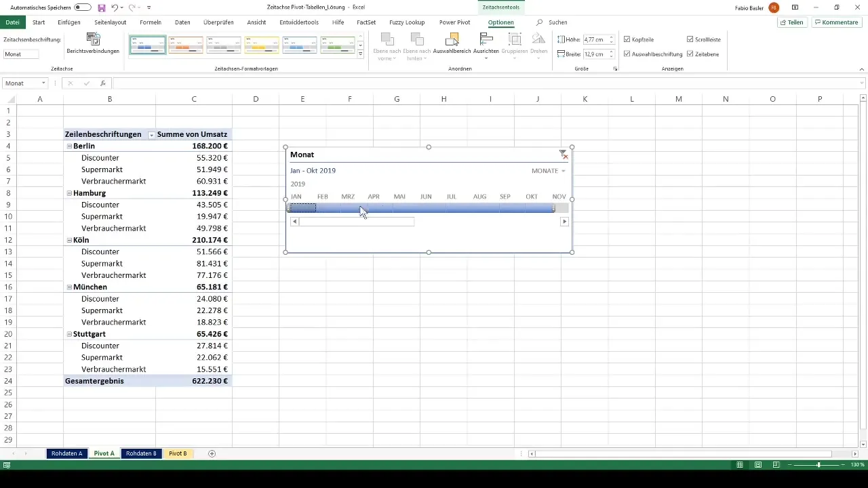
Task: Customize the Quick Access Toolbar dropdown
Action: pos(149,7)
